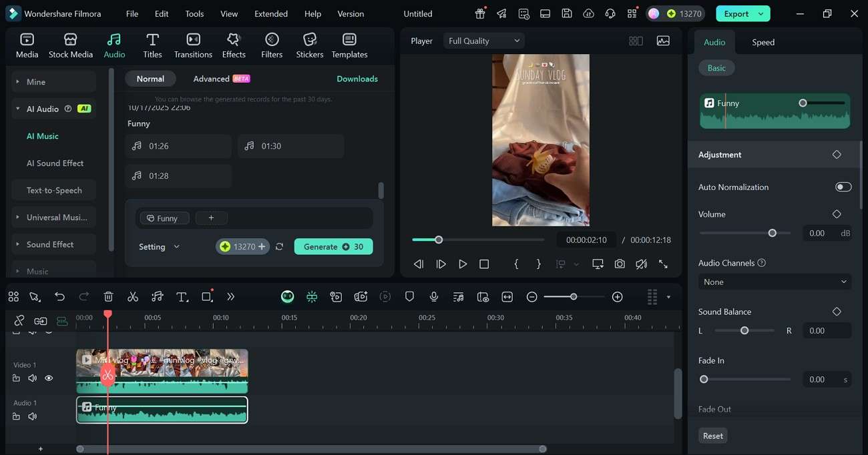Open the File menu

click(x=132, y=13)
